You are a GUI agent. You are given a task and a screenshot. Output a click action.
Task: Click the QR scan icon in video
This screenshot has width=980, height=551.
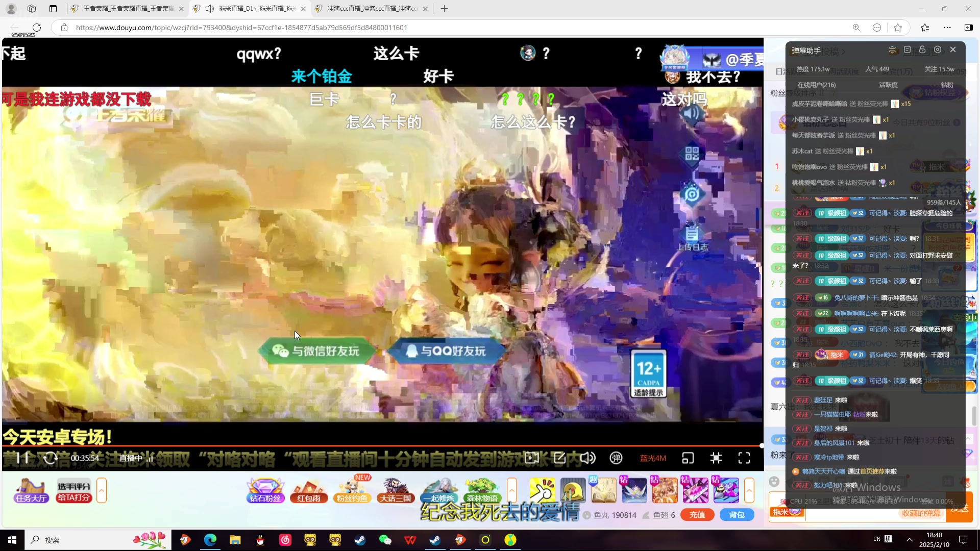(x=692, y=154)
